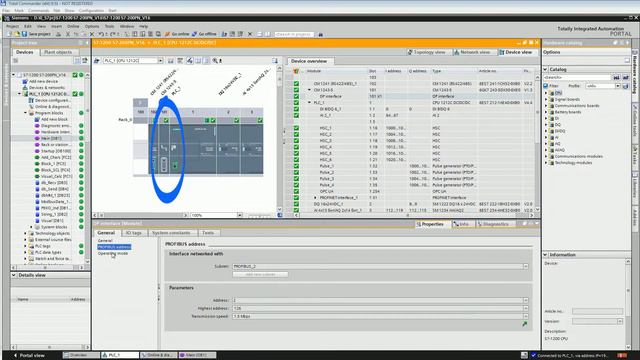This screenshot has height=360, width=640.
Task: Click green check beside DQ 16x24VDC_1 row
Action: coord(296,204)
